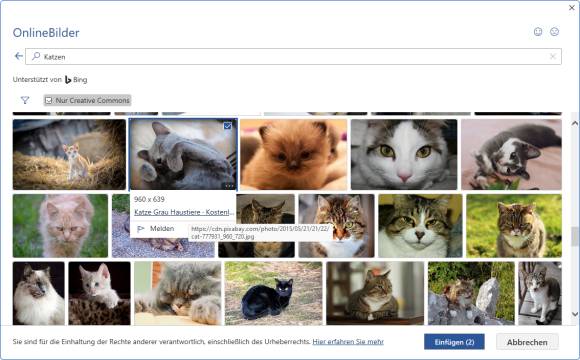The width and height of the screenshot is (580, 360).
Task: Open the three-dot menu on selected gray cat
Action: [x=229, y=185]
